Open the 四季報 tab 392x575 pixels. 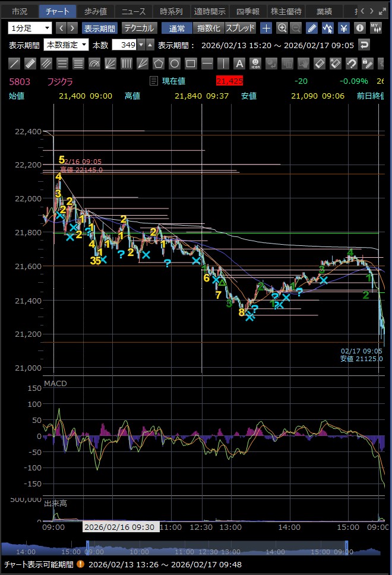pyautogui.click(x=248, y=11)
